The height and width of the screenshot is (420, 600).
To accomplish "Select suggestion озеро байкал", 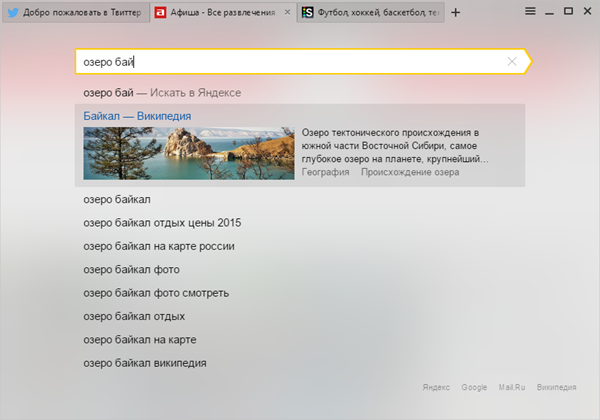I will coord(117,199).
